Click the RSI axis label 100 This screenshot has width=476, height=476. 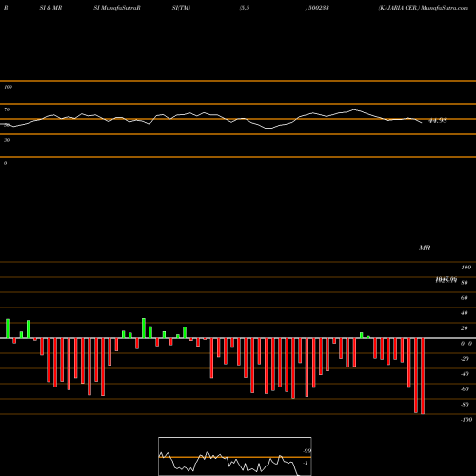click(8, 87)
